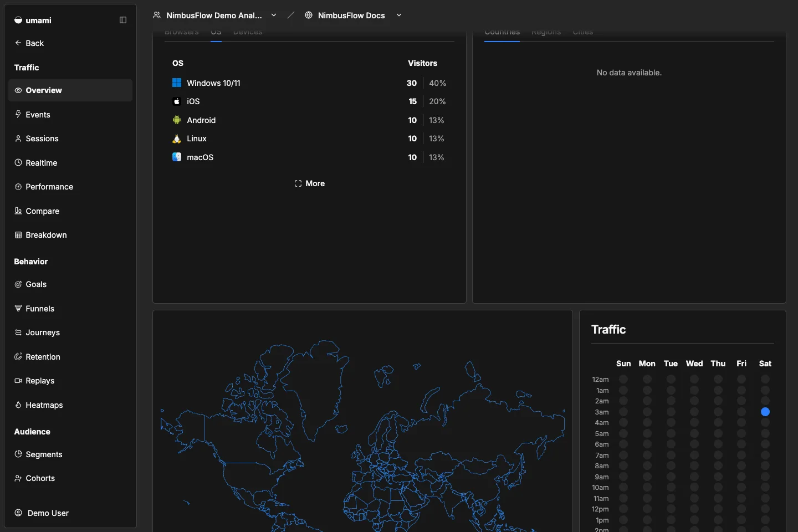Click the More button under OS list

(x=309, y=183)
